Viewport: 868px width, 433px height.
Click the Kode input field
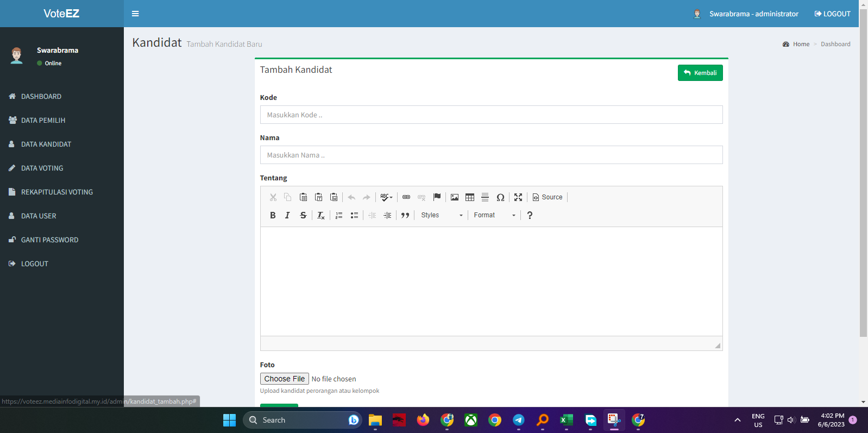[491, 115]
